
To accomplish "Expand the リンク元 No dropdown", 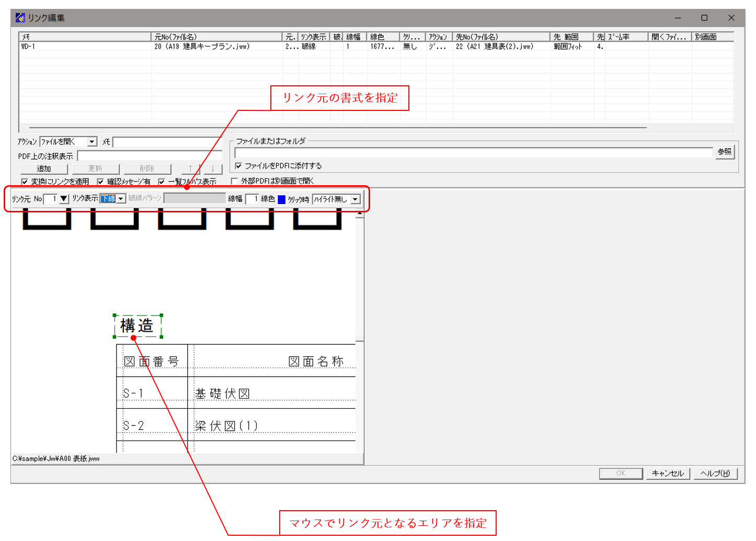I will 63,199.
